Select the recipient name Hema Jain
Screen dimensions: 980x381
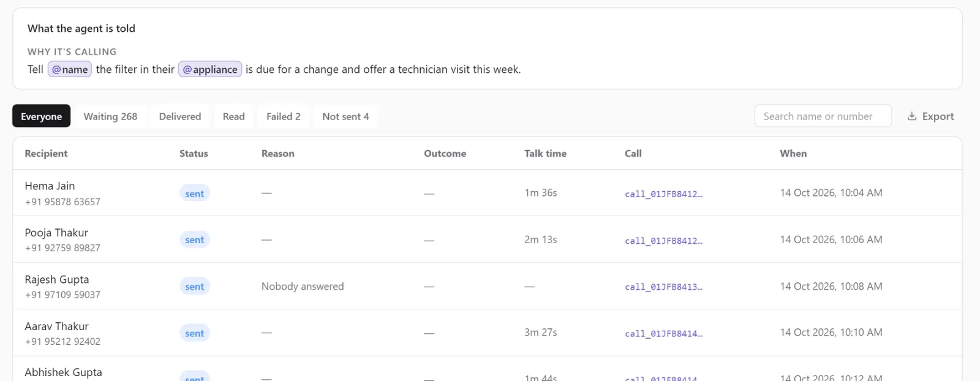click(x=50, y=186)
